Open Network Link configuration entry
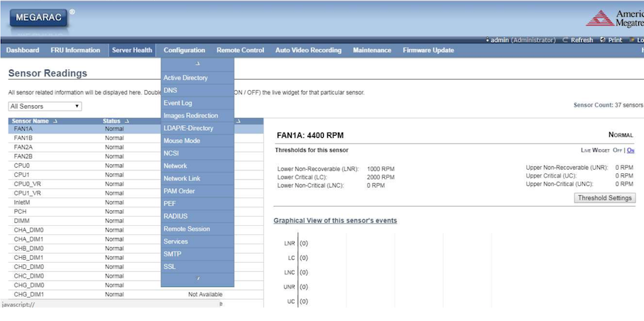The width and height of the screenshot is (644, 321). pyautogui.click(x=182, y=179)
